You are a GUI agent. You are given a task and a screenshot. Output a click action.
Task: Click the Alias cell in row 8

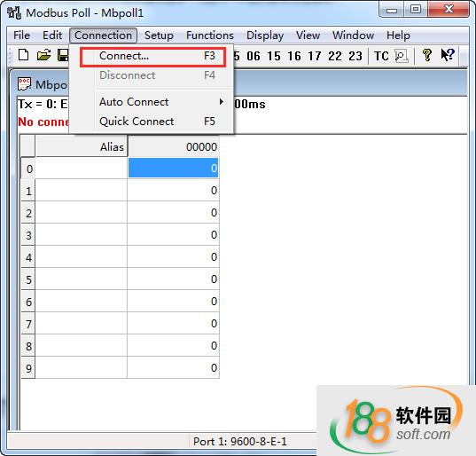[82, 345]
